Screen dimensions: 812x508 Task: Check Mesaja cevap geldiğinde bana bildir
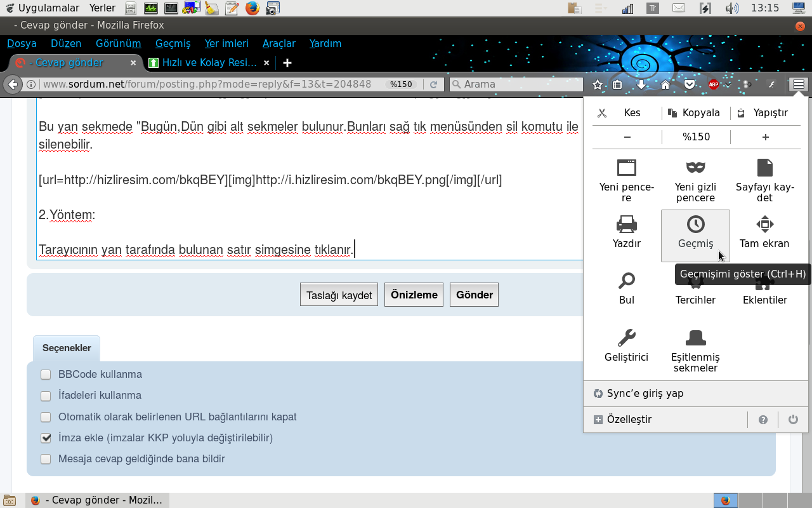click(46, 459)
